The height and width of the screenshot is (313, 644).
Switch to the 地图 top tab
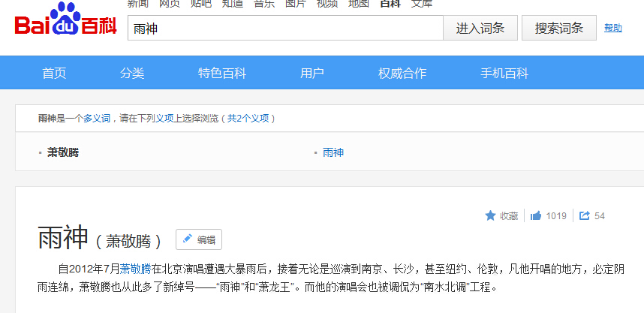(x=359, y=4)
